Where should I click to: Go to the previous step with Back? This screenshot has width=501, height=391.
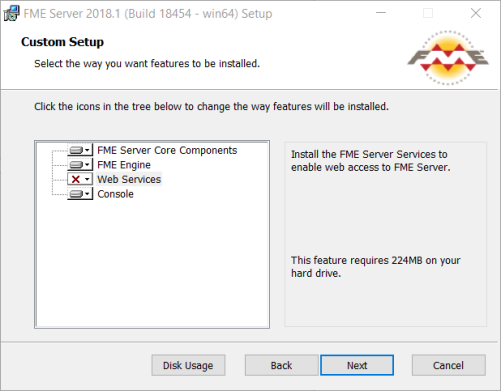(x=281, y=365)
